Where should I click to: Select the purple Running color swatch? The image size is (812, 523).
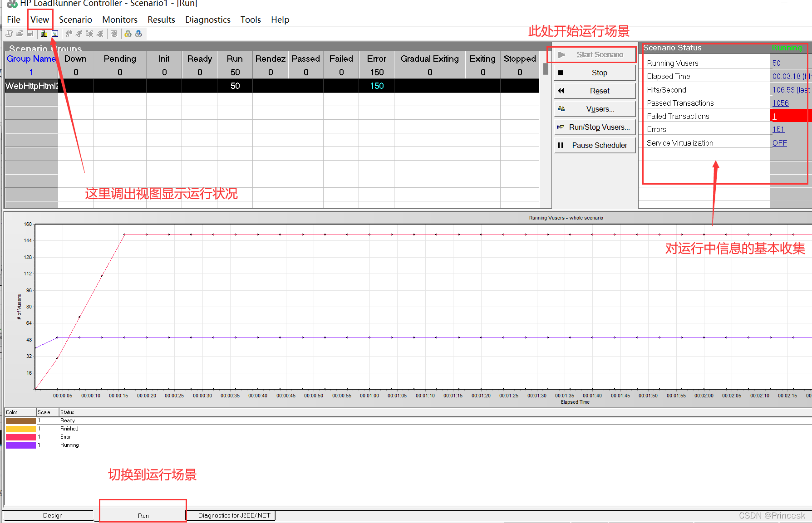point(21,445)
